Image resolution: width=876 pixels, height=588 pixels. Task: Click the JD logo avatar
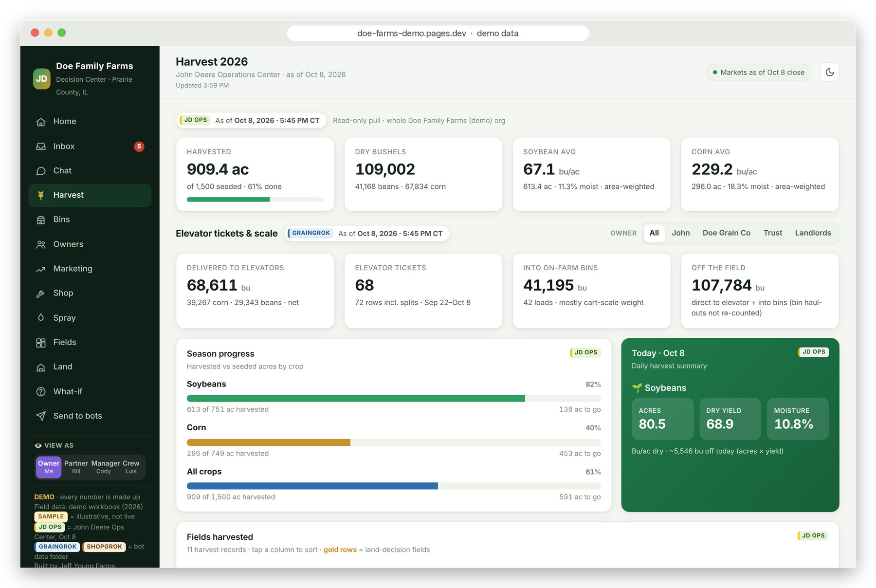point(42,79)
